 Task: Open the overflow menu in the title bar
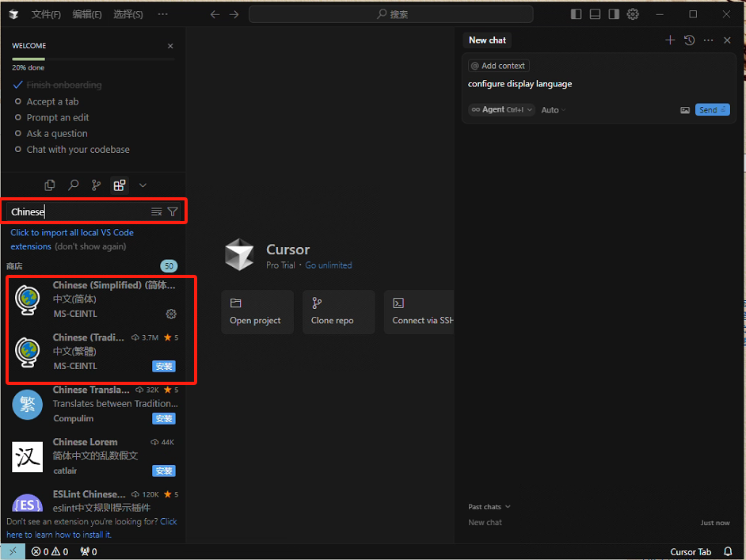coord(162,14)
